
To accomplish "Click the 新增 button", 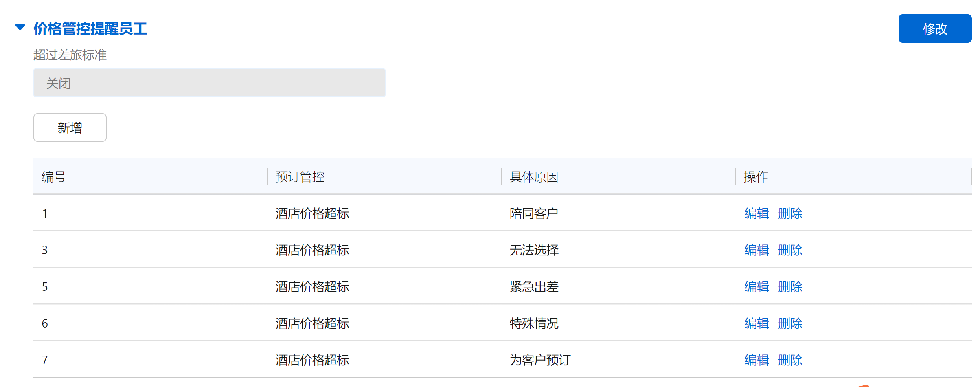I will [x=70, y=128].
